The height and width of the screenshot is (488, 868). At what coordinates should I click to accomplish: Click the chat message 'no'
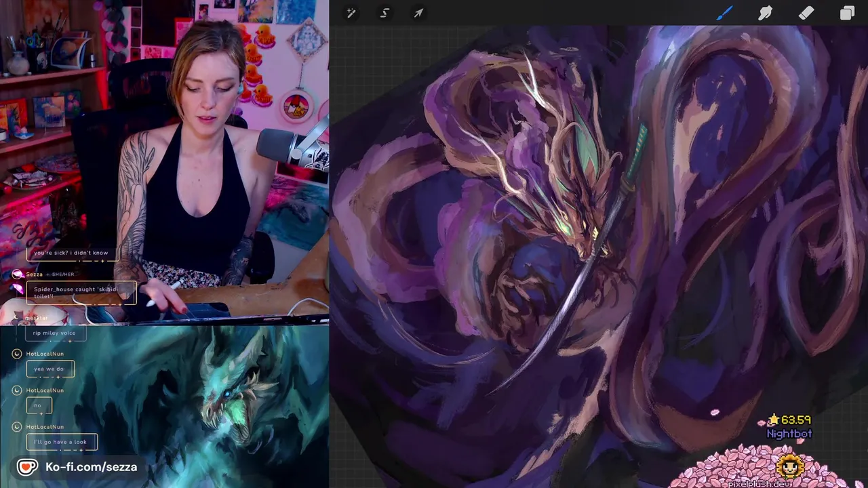pos(39,405)
